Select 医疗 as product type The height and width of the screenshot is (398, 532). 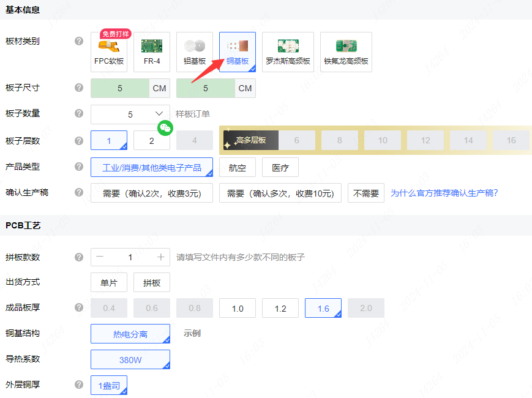point(280,167)
